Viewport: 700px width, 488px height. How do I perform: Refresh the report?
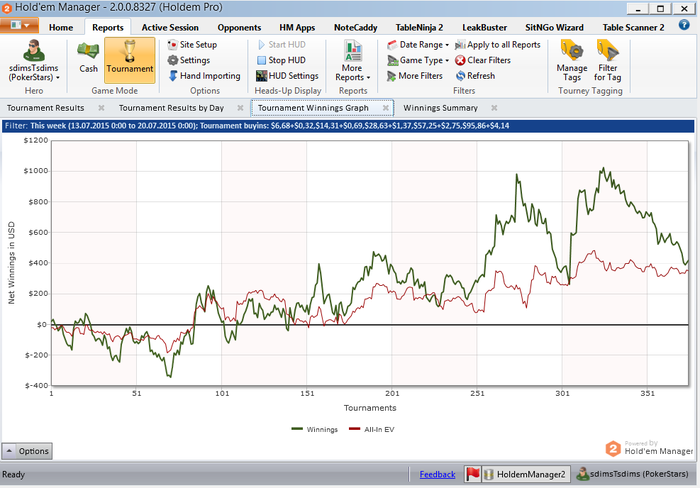(x=475, y=76)
